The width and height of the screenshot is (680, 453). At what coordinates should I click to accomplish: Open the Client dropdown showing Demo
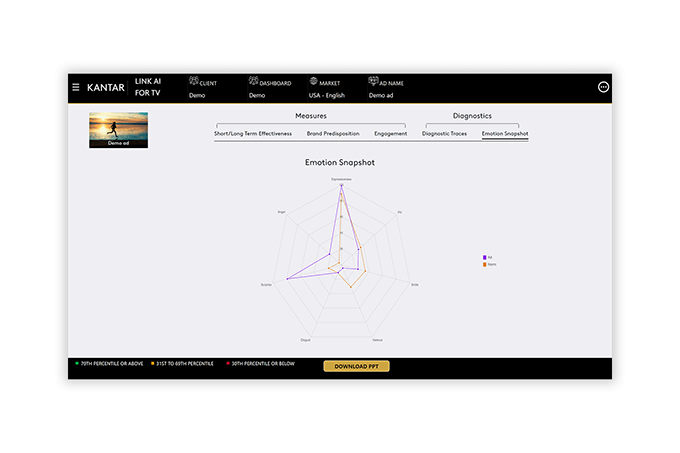[x=199, y=95]
